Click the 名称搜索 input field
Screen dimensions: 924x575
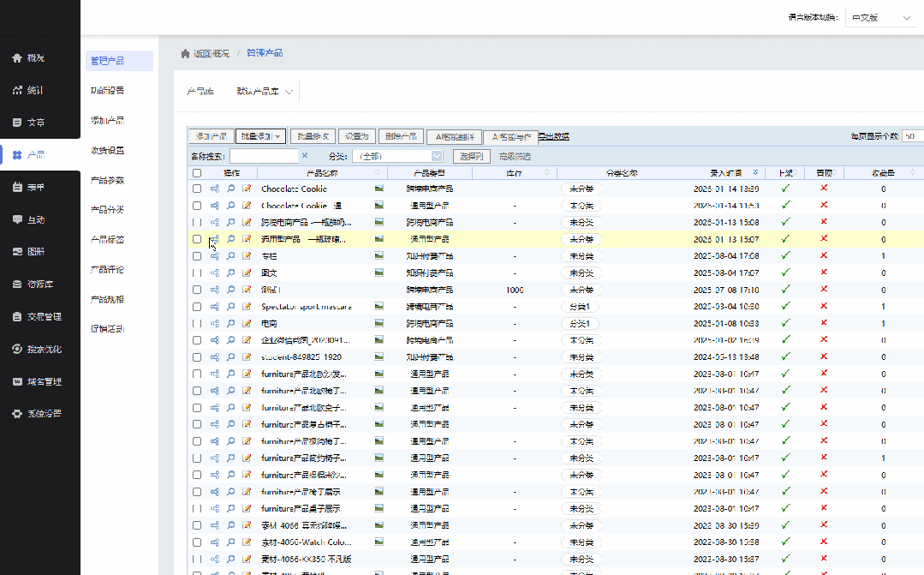point(263,156)
